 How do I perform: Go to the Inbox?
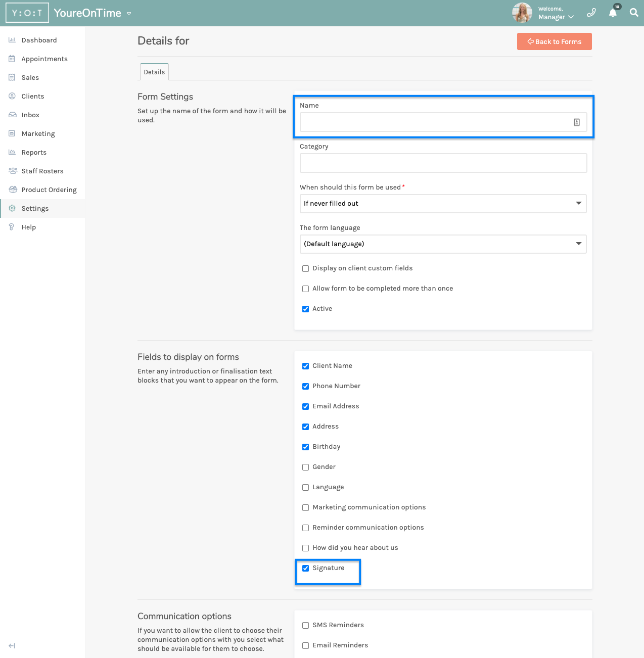(30, 115)
